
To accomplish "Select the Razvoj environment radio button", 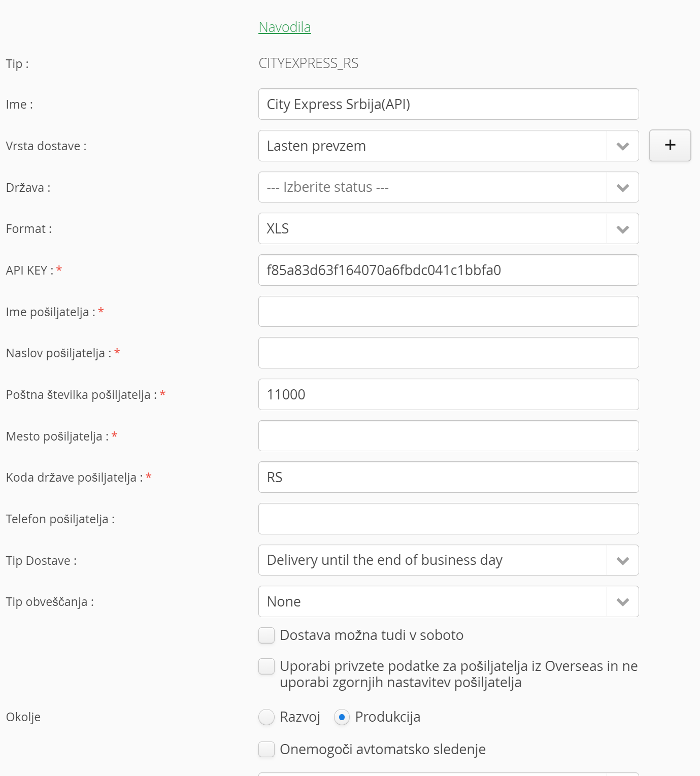I will click(x=266, y=717).
